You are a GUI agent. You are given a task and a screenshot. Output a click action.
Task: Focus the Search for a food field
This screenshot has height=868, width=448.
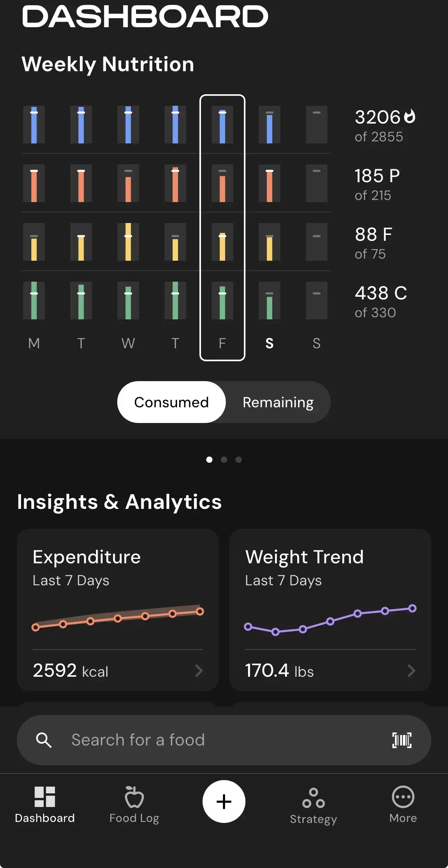209,740
